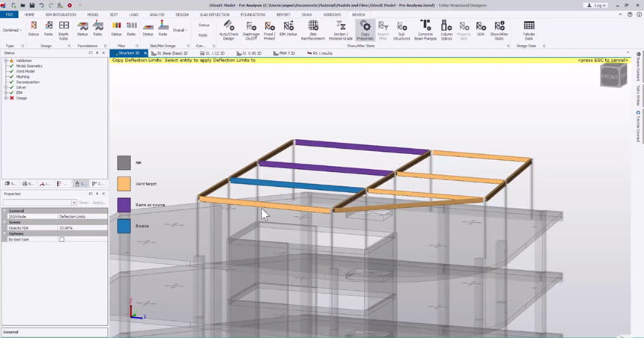Image resolution: width=644 pixels, height=338 pixels.
Task: Switch to the SLAB DEFLECTION ribbon tab
Action: tap(214, 14)
